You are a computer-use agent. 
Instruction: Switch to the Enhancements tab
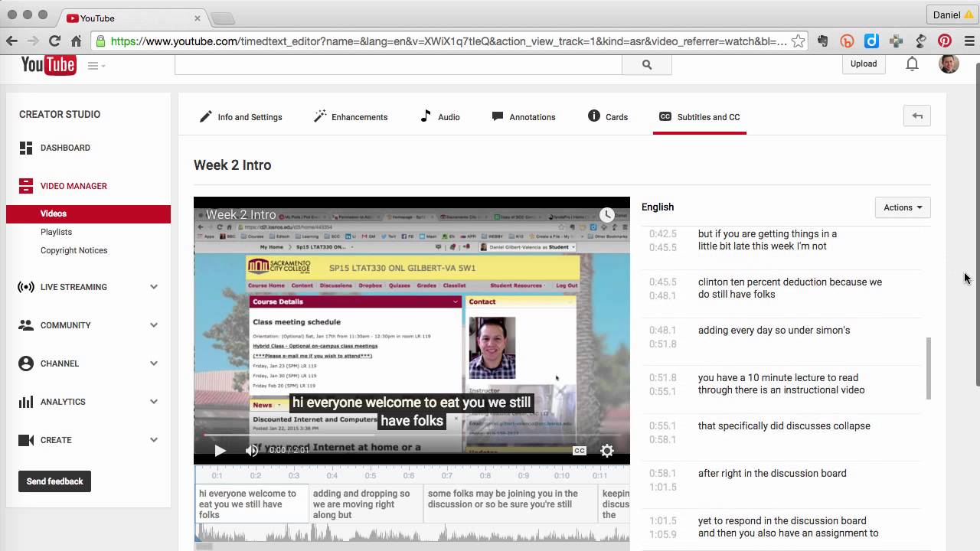(351, 117)
